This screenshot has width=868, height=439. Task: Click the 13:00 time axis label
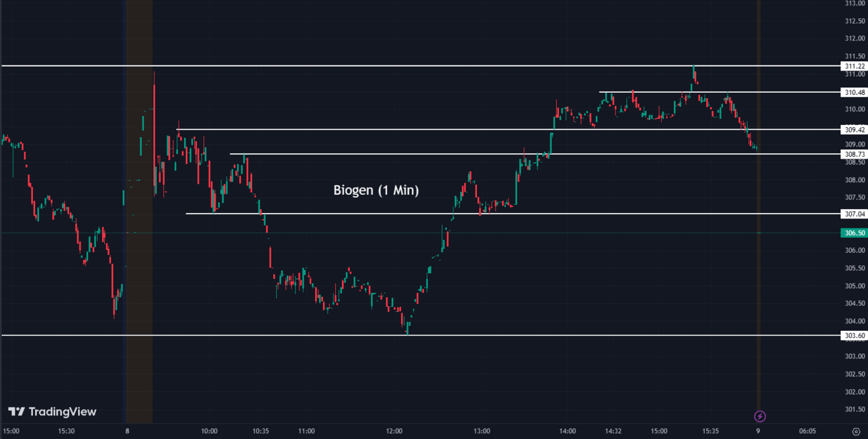481,431
